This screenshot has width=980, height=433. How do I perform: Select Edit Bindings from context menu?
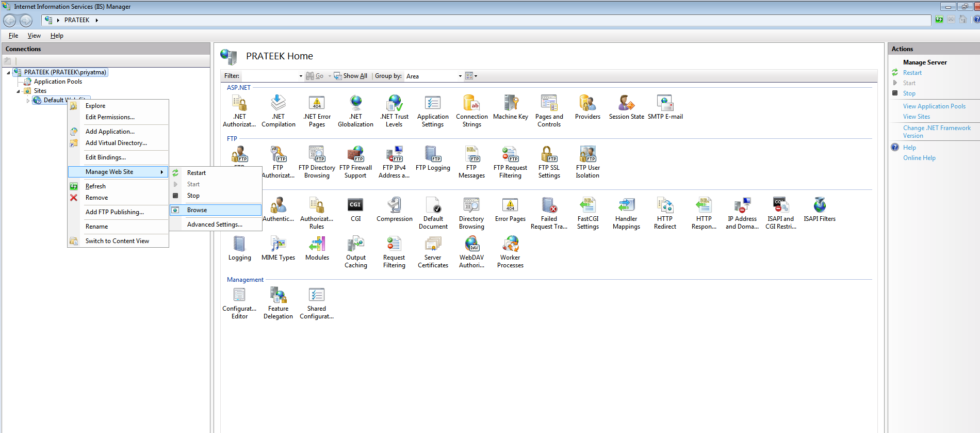coord(118,157)
